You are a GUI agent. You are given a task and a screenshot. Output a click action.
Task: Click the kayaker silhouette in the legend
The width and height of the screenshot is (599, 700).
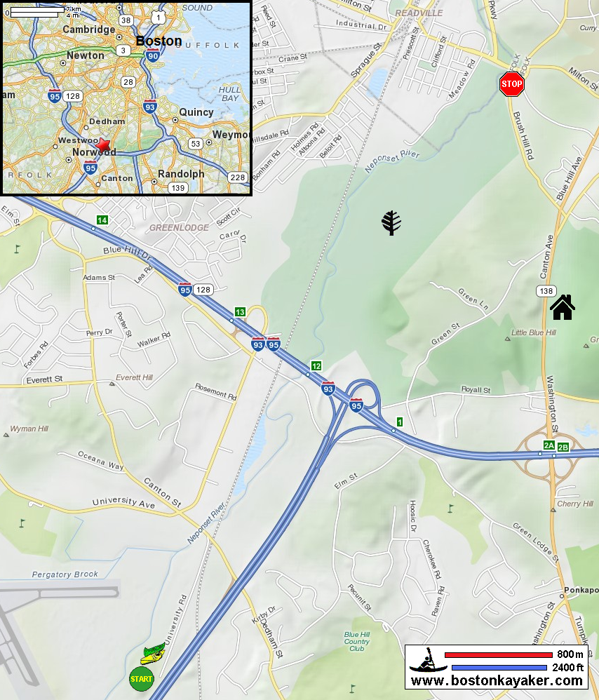pyautogui.click(x=428, y=660)
